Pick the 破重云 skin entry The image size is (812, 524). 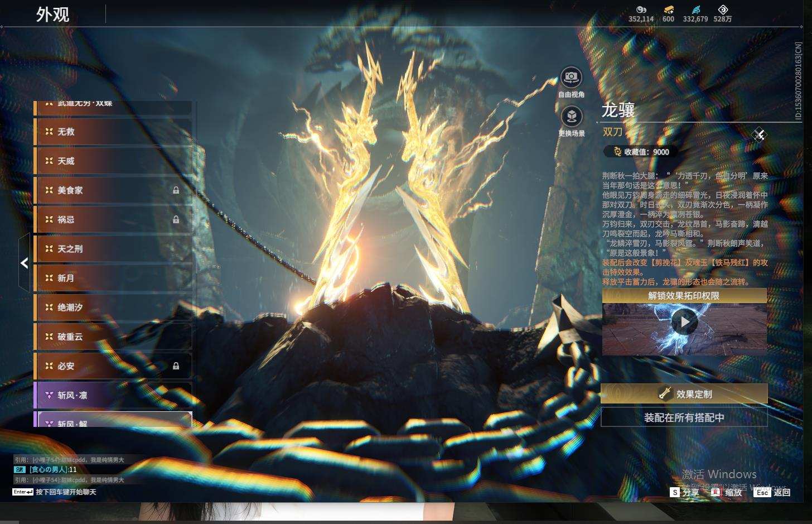coord(113,336)
